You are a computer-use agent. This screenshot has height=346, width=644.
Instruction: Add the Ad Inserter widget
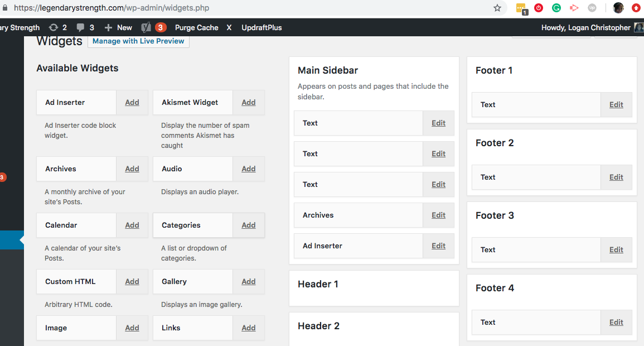point(132,103)
